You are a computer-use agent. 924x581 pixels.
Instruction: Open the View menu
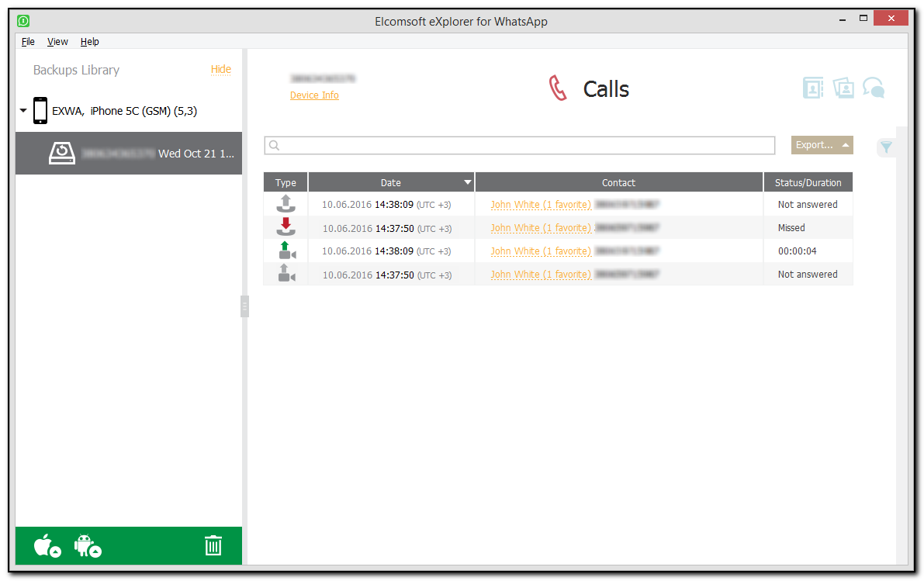tap(57, 41)
